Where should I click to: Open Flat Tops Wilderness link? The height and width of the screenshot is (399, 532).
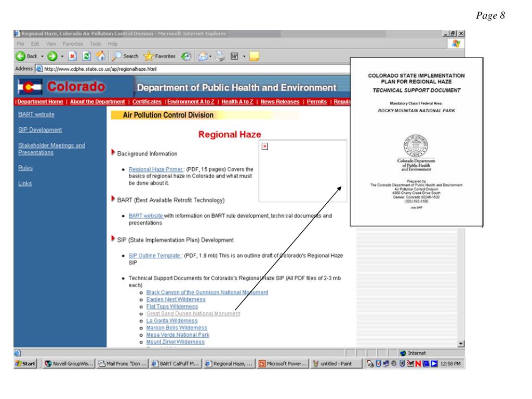[x=172, y=307]
